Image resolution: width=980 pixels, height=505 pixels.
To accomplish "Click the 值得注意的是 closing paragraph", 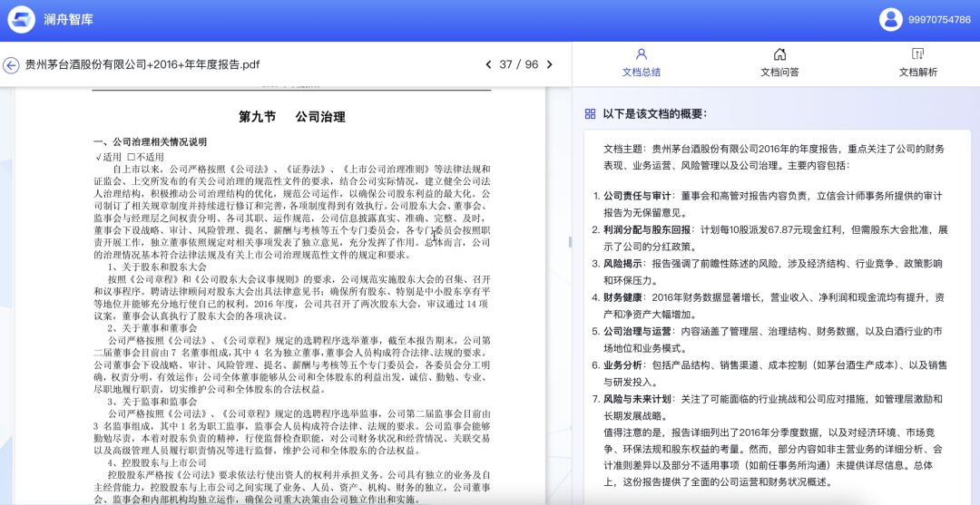I will (x=774, y=458).
